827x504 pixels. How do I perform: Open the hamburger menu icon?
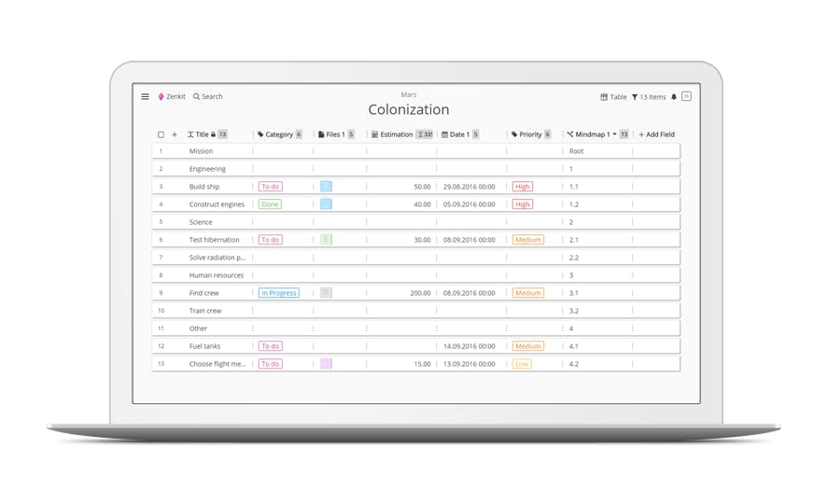click(x=145, y=96)
